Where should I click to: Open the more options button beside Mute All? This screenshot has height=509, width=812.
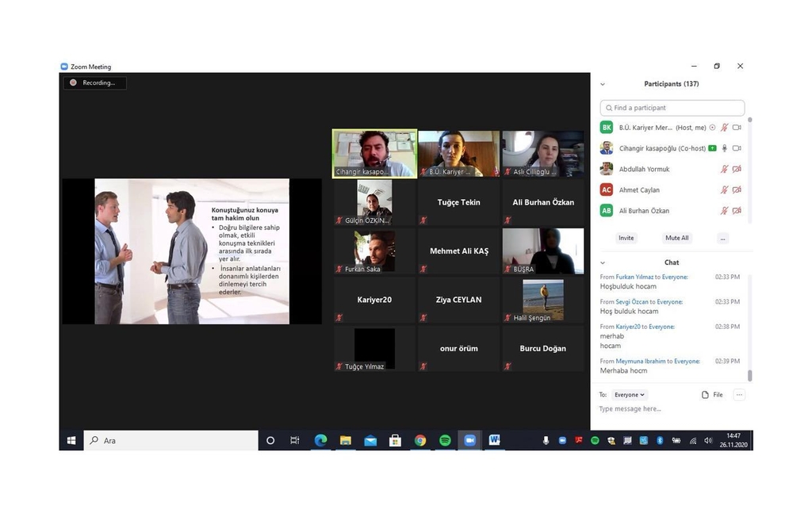click(722, 238)
